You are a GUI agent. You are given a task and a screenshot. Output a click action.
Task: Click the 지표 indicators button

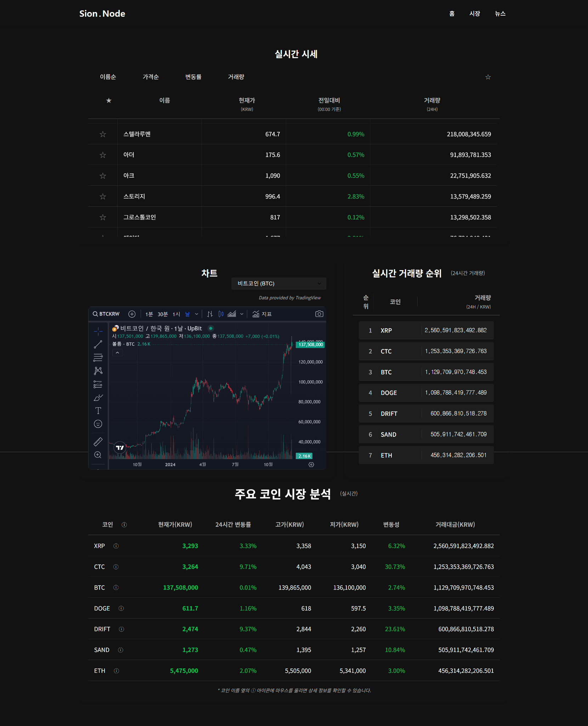tap(262, 314)
